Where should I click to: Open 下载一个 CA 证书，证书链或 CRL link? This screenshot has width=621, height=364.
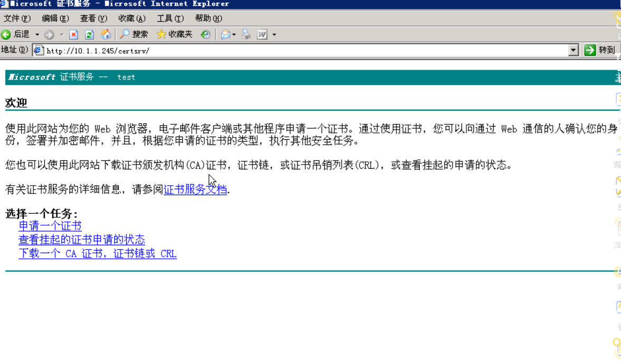pyautogui.click(x=97, y=254)
